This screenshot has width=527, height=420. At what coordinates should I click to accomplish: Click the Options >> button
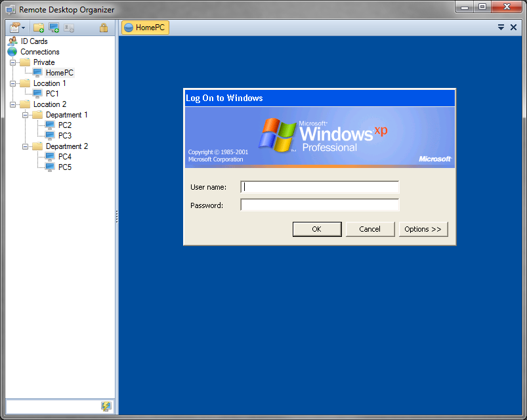coord(423,229)
